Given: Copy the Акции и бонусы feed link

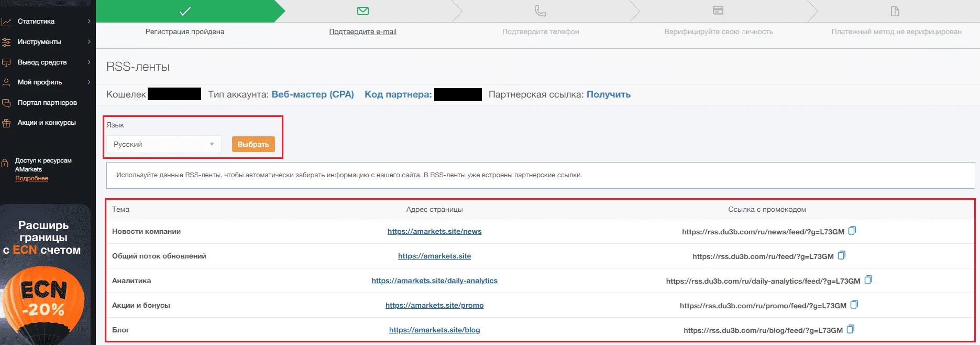Looking at the screenshot, I should [854, 305].
